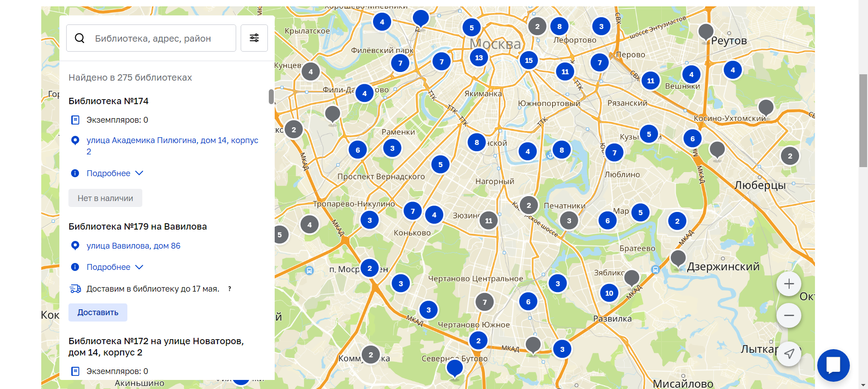868x389 pixels.
Task: Open gray cluster 4 near Кунцево
Action: click(x=310, y=72)
